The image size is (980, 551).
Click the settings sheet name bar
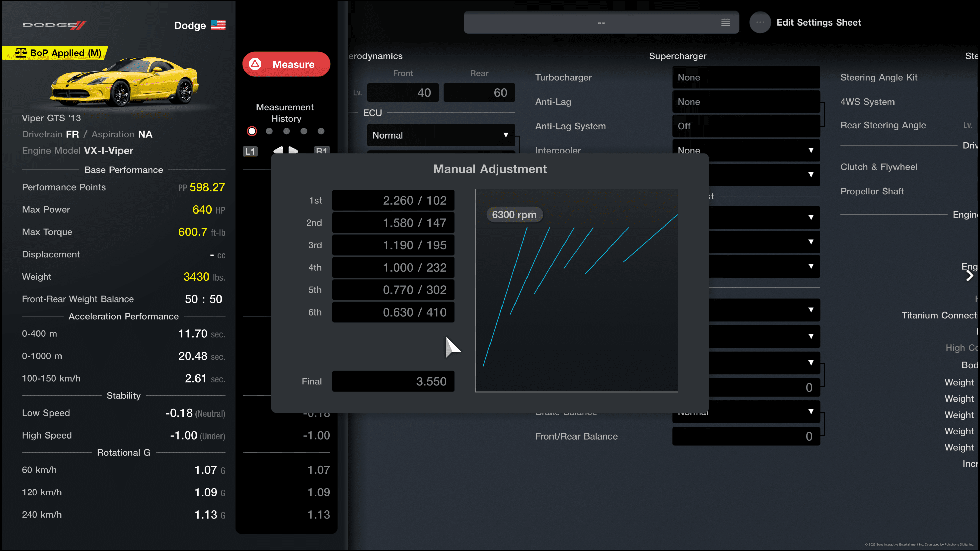point(601,22)
